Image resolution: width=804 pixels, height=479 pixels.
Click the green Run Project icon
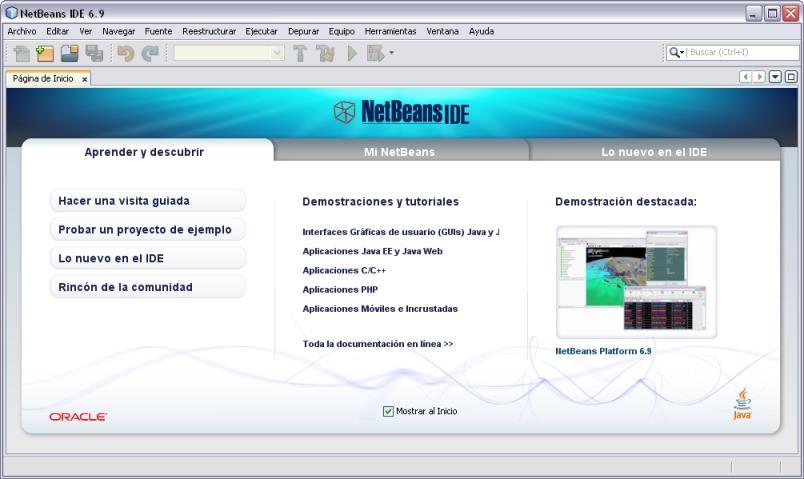pyautogui.click(x=352, y=53)
